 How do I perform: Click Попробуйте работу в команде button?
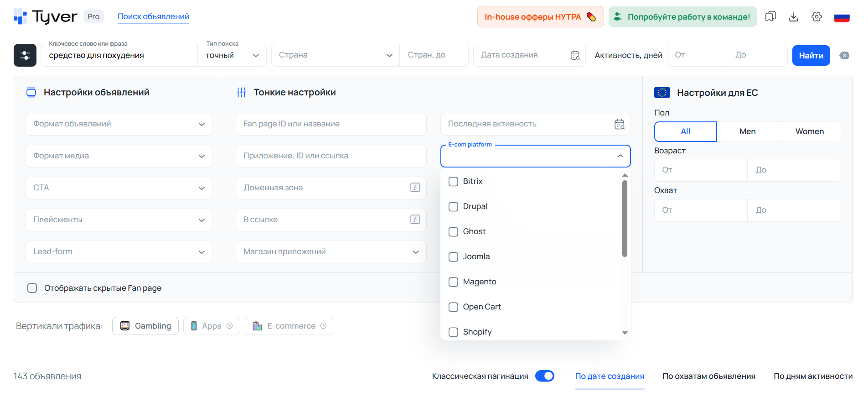pos(682,17)
